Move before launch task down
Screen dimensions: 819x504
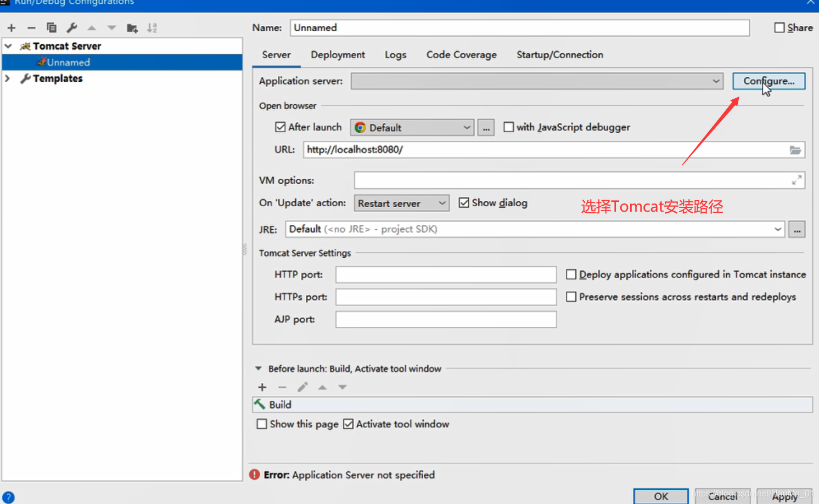343,387
